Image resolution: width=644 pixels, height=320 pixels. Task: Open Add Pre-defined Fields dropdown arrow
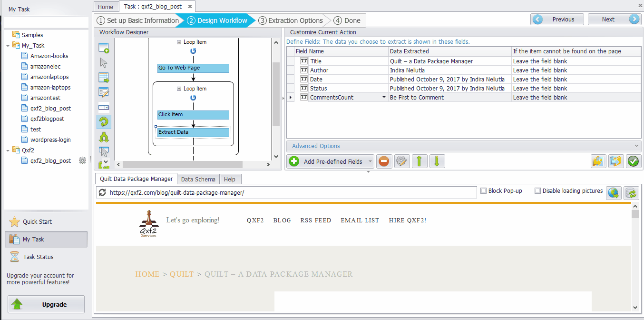[370, 161]
